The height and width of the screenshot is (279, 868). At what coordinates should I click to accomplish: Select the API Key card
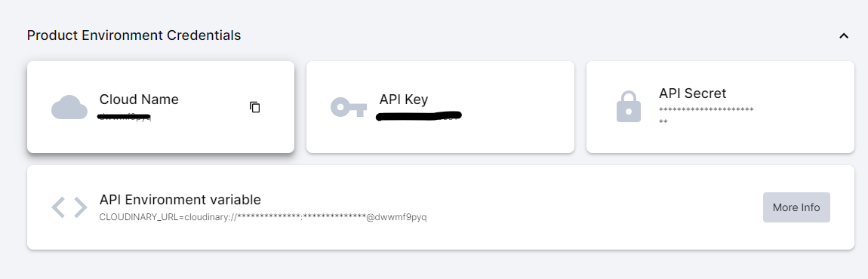pyautogui.click(x=440, y=107)
